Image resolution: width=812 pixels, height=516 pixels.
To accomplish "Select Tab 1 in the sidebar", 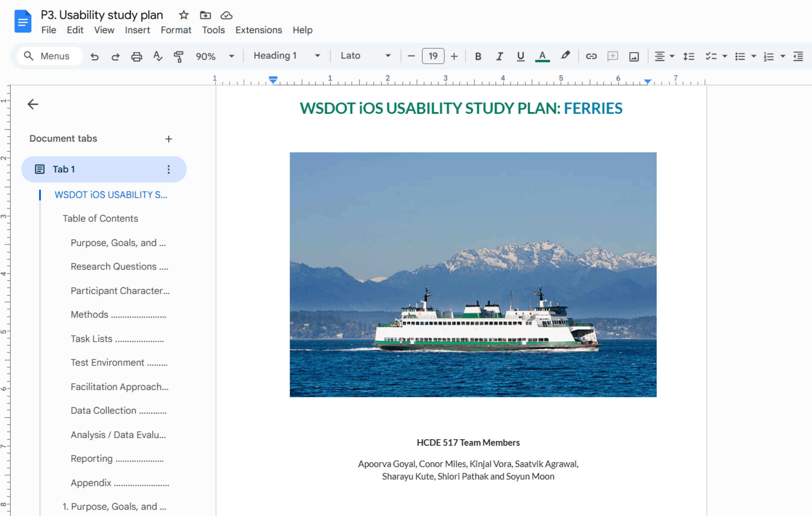I will coord(104,169).
